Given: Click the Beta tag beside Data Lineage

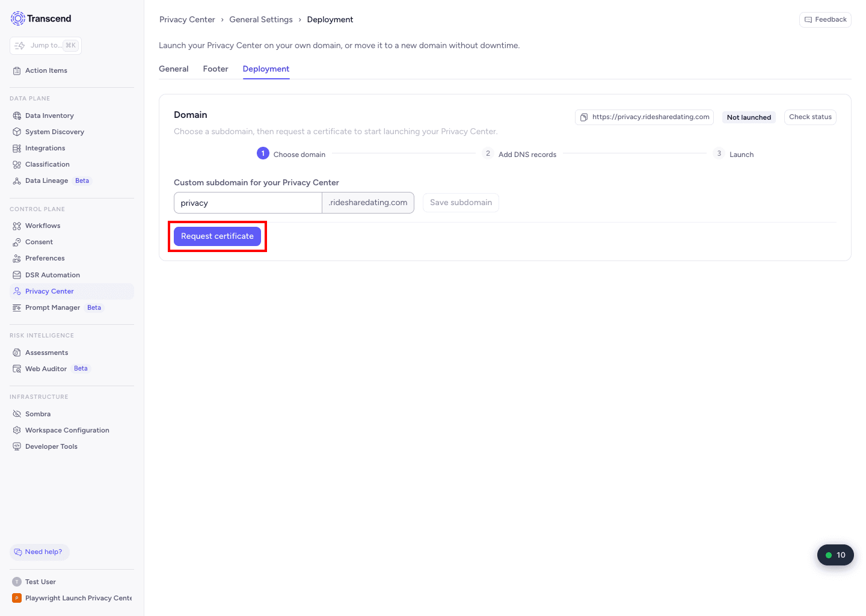Looking at the screenshot, I should click(82, 180).
